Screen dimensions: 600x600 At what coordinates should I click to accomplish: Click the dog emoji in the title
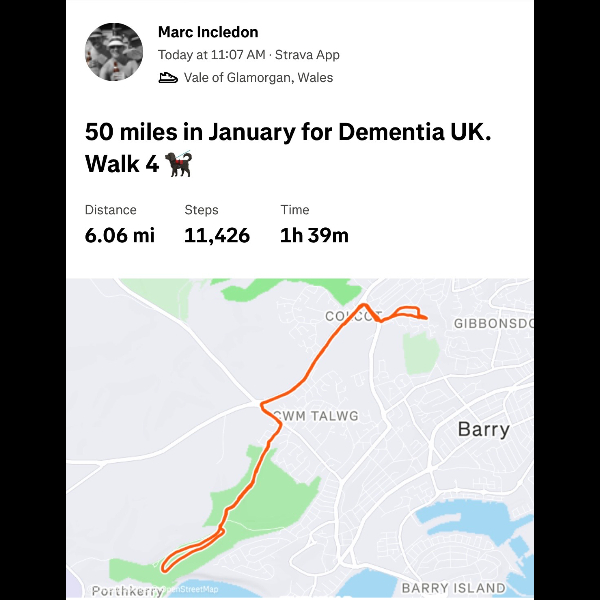pos(181,165)
